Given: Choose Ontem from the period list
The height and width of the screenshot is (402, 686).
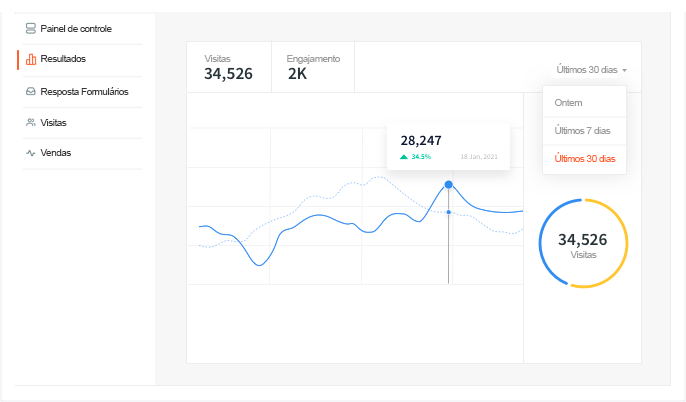Looking at the screenshot, I should (x=584, y=103).
